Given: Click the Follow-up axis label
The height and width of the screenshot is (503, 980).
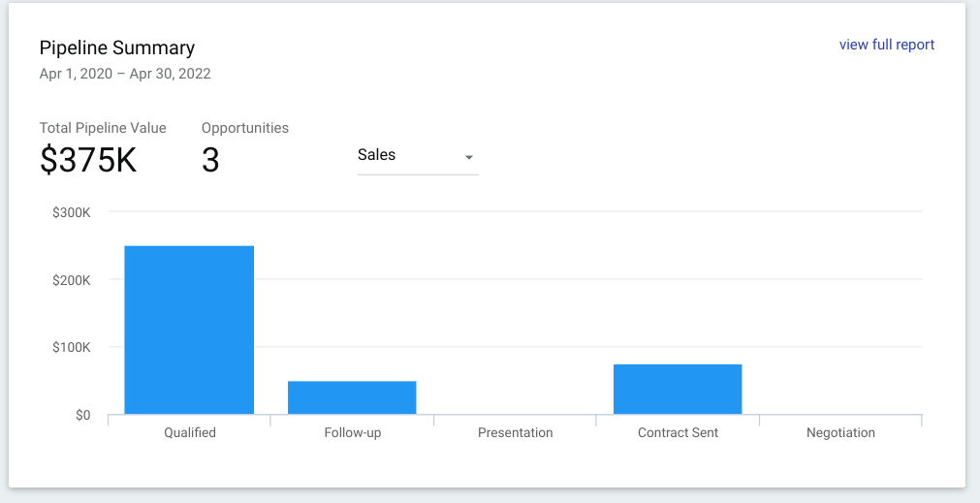Looking at the screenshot, I should [353, 432].
